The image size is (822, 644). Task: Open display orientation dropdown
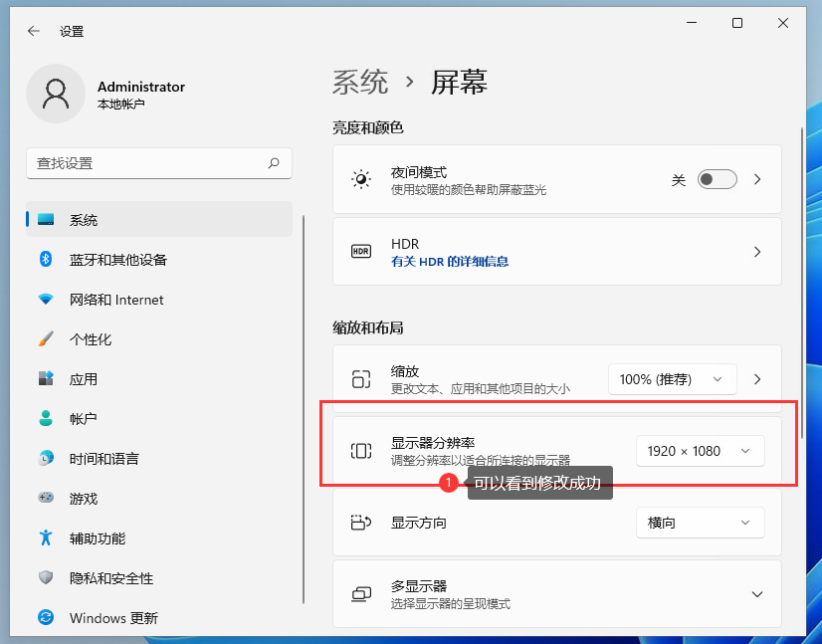coord(700,523)
